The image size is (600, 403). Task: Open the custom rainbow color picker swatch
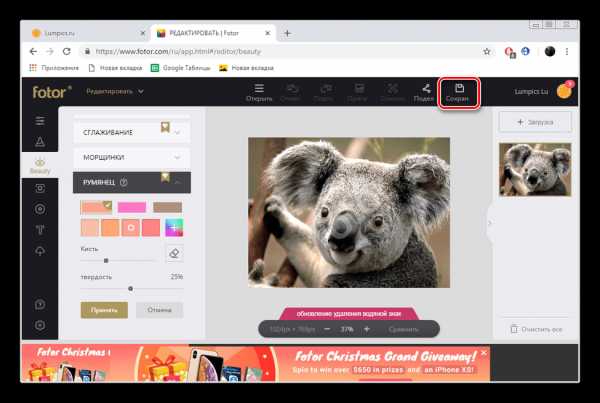coord(173,228)
